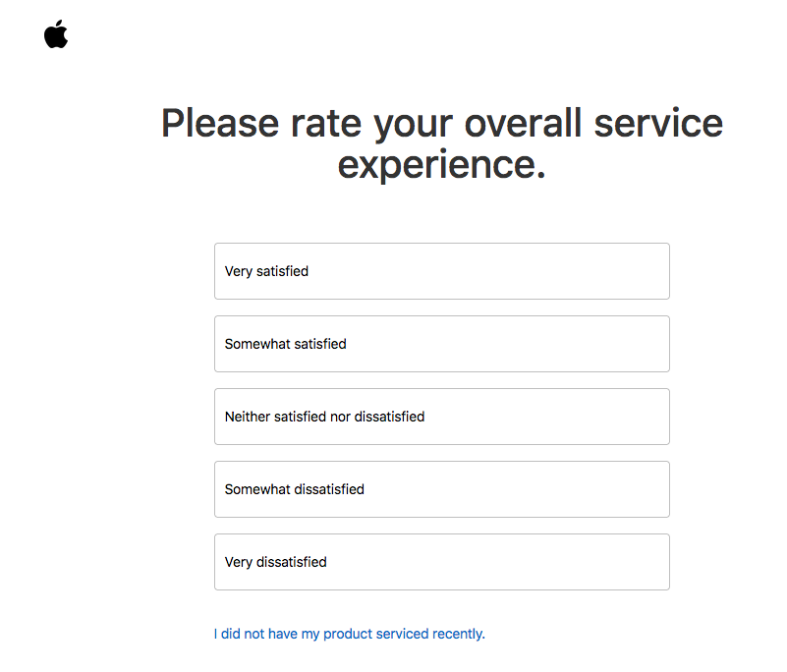
Task: Select Neither satisfied nor dissatisfied
Action: [442, 417]
